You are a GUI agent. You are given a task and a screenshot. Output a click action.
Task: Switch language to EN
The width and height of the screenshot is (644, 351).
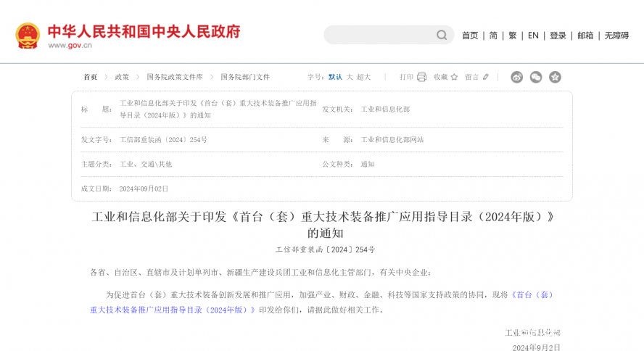click(x=533, y=36)
